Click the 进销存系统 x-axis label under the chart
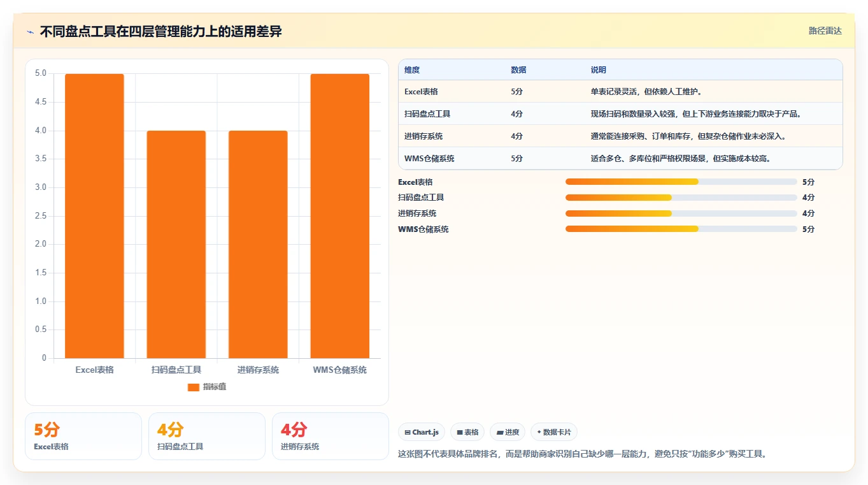868x485 pixels. pos(258,370)
